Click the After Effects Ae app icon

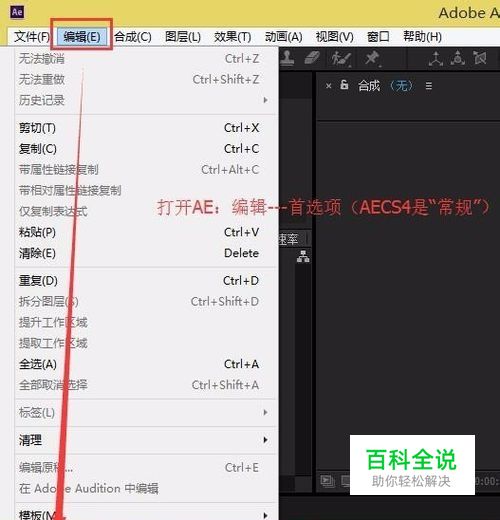[x=17, y=12]
